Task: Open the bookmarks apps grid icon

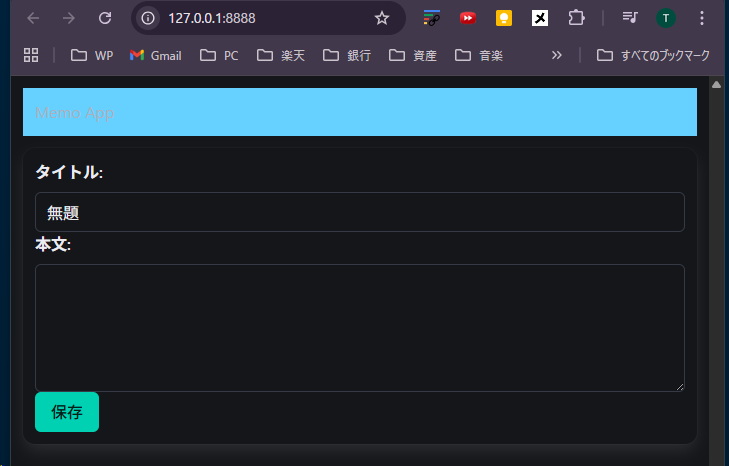Action: pos(31,55)
